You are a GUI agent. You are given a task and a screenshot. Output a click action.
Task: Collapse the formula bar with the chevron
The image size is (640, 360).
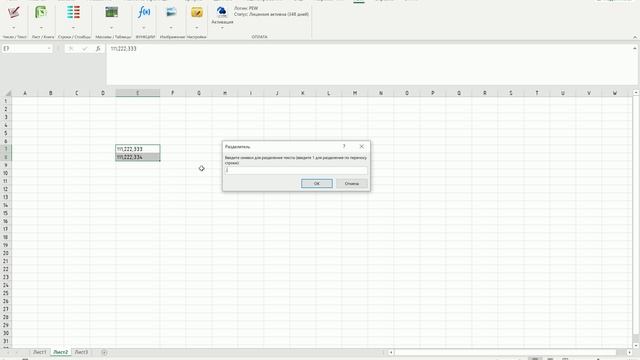635,48
